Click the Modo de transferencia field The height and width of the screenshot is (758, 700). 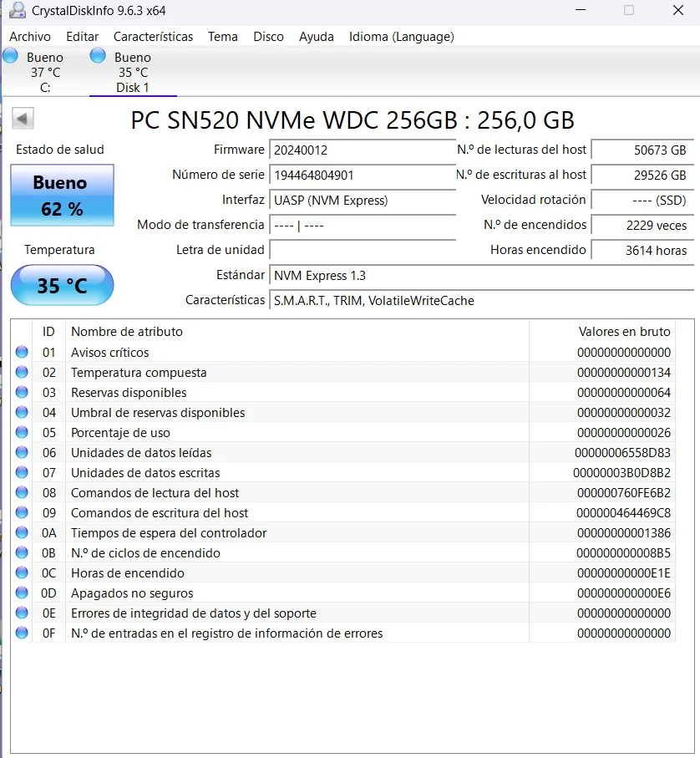click(363, 226)
